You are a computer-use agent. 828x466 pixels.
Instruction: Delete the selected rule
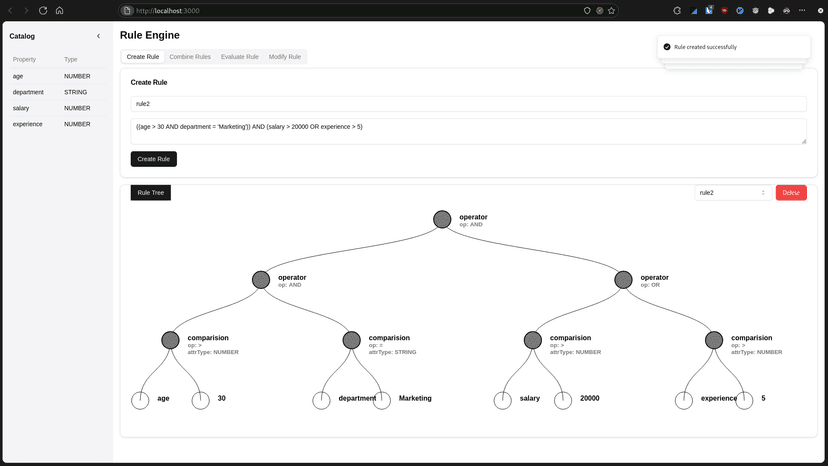791,193
